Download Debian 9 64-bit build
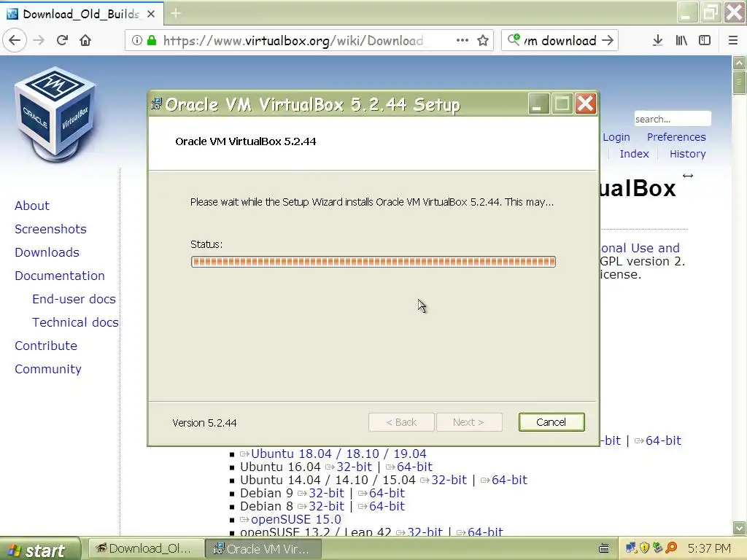 [387, 493]
